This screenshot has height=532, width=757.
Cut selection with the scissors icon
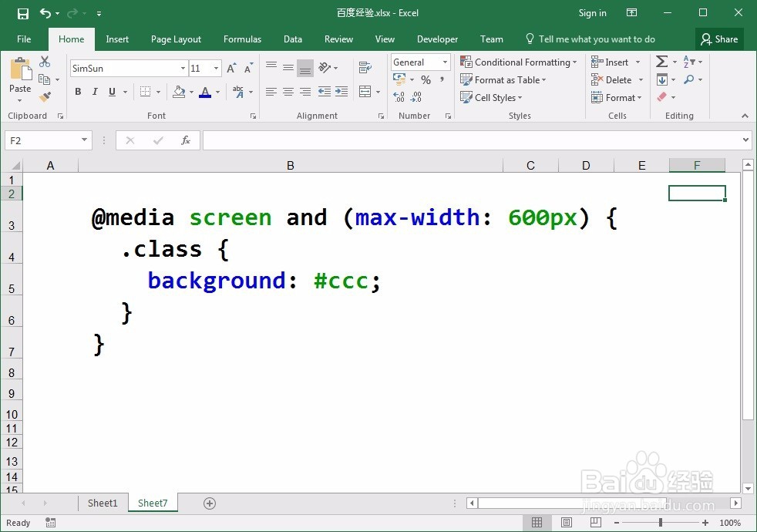click(45, 62)
